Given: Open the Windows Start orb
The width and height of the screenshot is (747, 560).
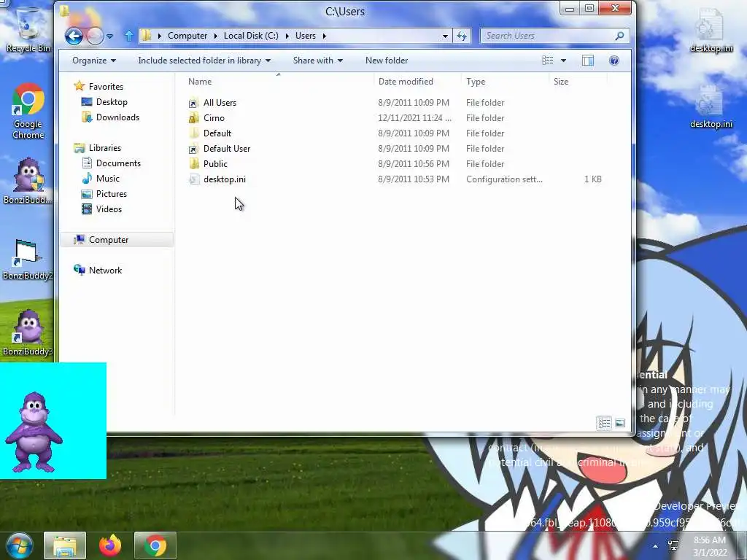Looking at the screenshot, I should 20,545.
